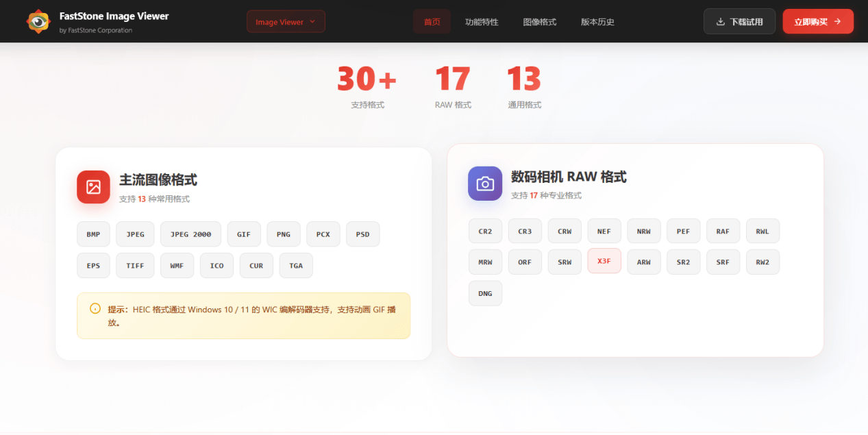Click the info icon in the HEIC tip box

95,308
